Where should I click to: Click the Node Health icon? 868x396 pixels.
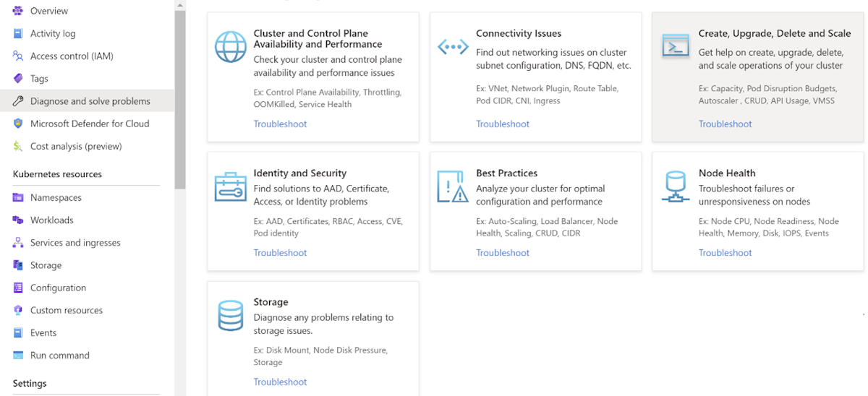pyautogui.click(x=676, y=187)
